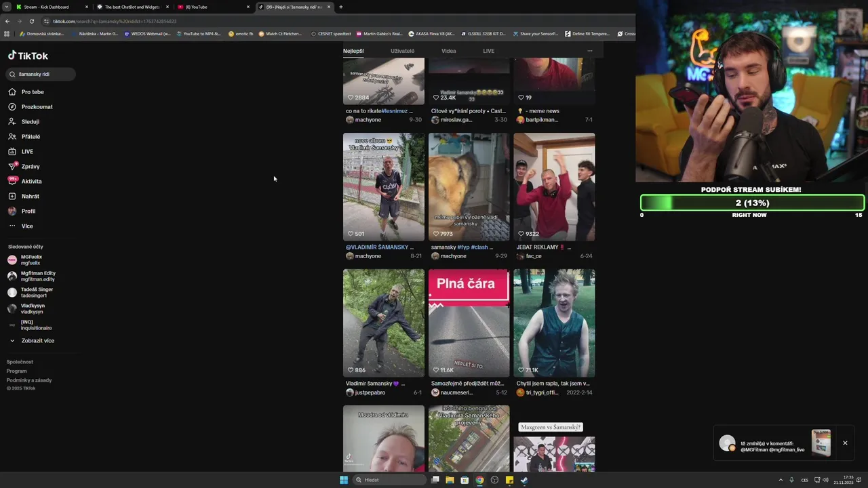Close the comment mention notification
This screenshot has width=868, height=488.
click(x=845, y=443)
